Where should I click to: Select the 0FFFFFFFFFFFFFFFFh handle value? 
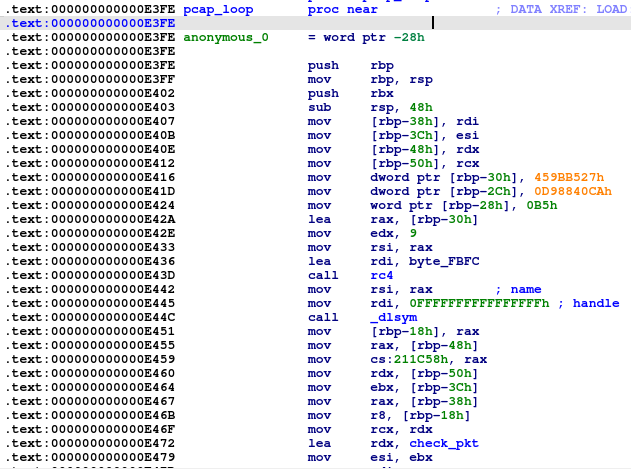(479, 303)
